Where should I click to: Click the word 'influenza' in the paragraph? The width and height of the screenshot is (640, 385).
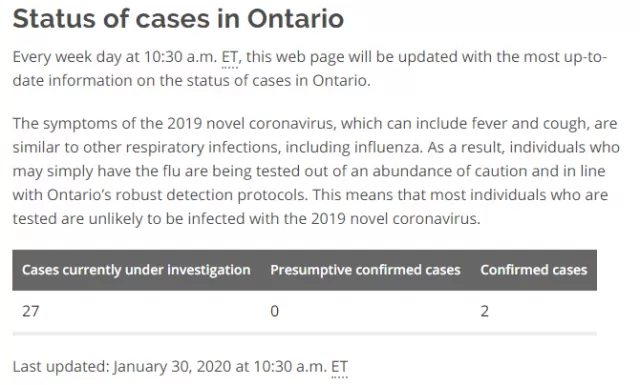tap(387, 147)
